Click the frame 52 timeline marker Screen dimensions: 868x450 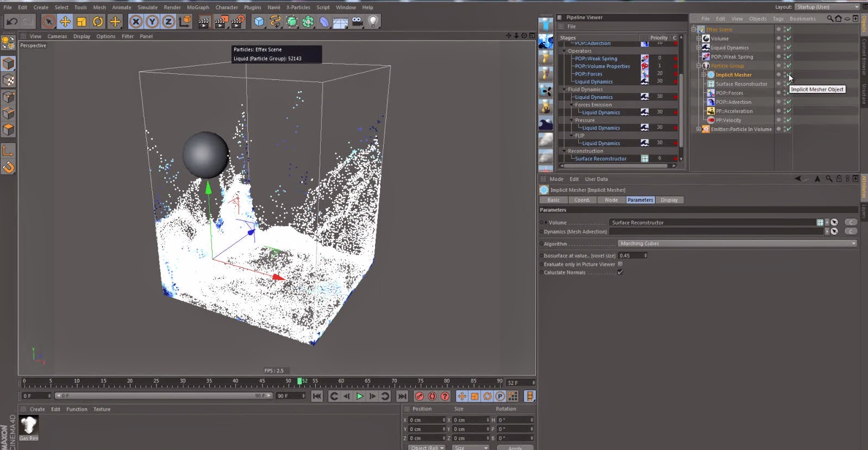coord(299,382)
